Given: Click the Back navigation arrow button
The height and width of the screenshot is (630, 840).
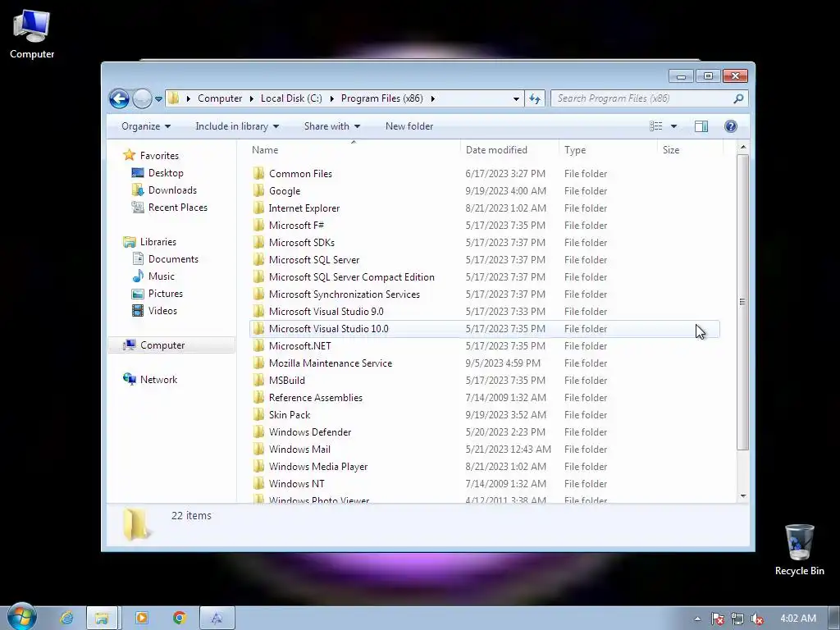Looking at the screenshot, I should tap(119, 98).
